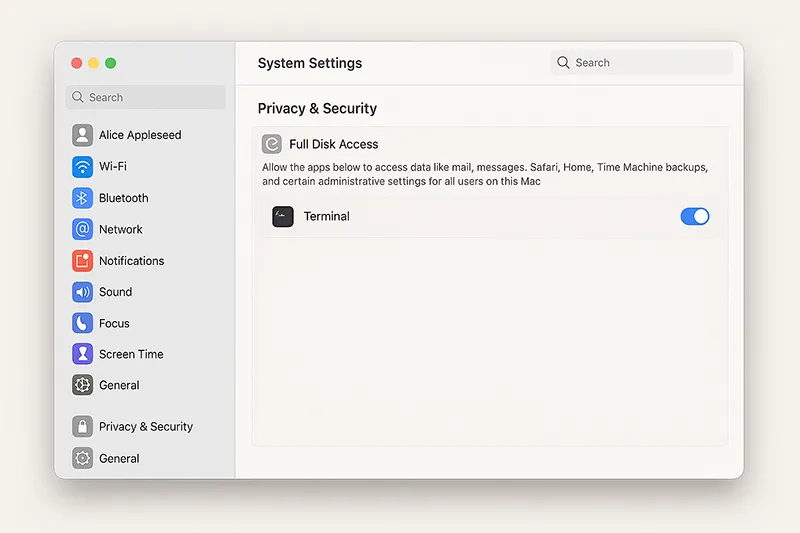Open General with the dark gear icon
800x533 pixels.
point(118,385)
